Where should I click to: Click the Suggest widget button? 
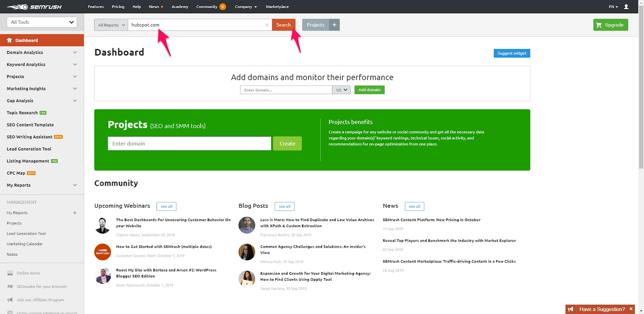coord(512,53)
